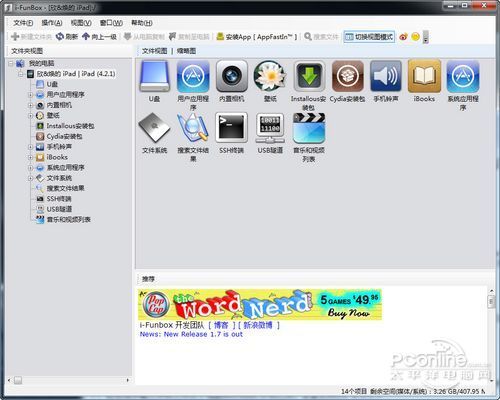Open News: New Release 1.7 link
500x400 pixels.
[191, 334]
